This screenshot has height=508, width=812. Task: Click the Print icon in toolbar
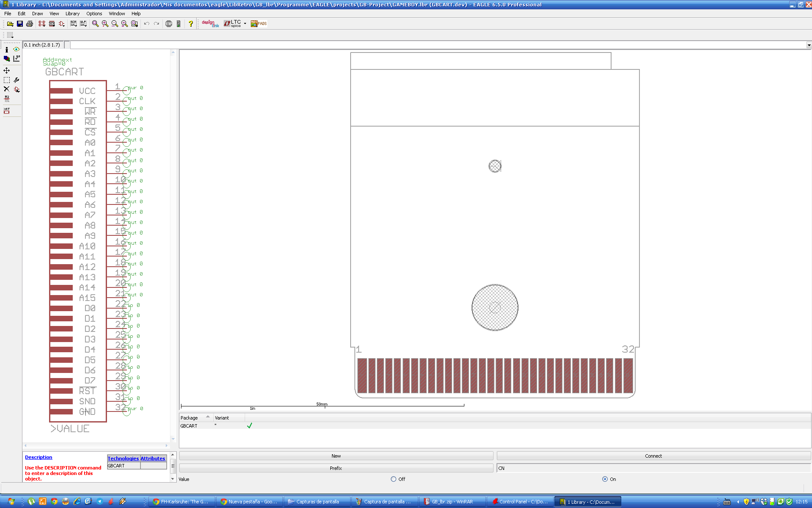(x=30, y=24)
